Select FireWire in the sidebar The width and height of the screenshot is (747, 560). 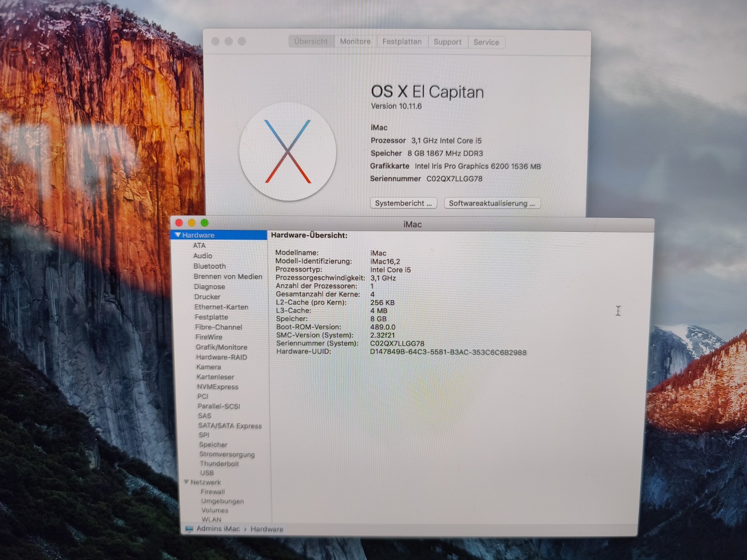tap(209, 337)
